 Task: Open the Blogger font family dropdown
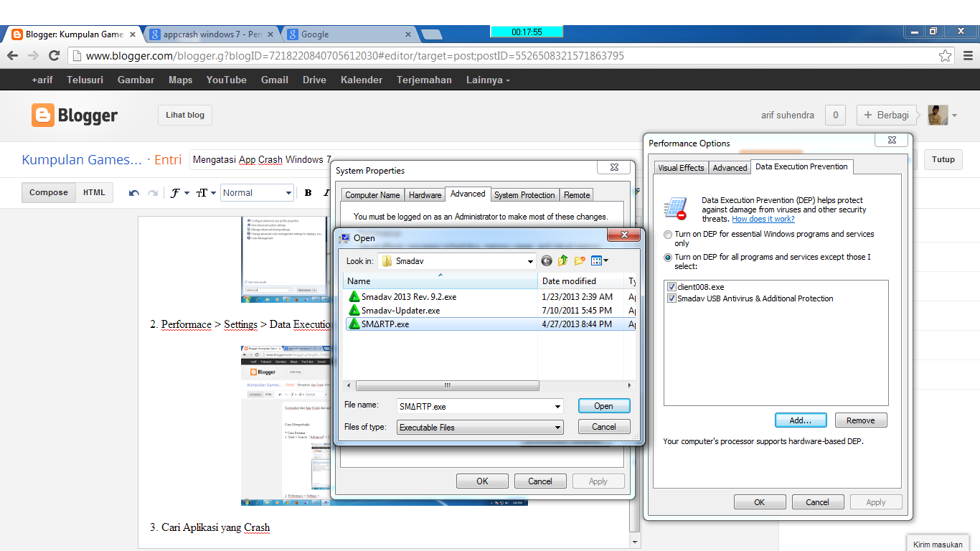pos(180,193)
